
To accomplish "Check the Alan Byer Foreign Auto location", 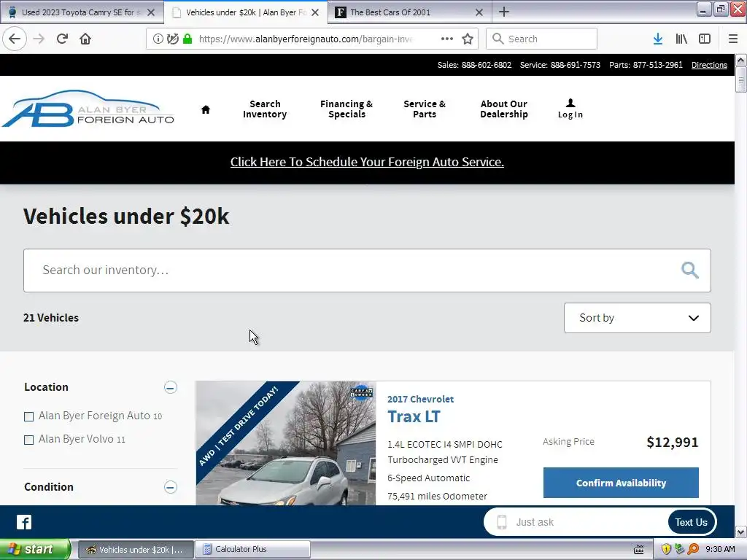I will [x=29, y=416].
